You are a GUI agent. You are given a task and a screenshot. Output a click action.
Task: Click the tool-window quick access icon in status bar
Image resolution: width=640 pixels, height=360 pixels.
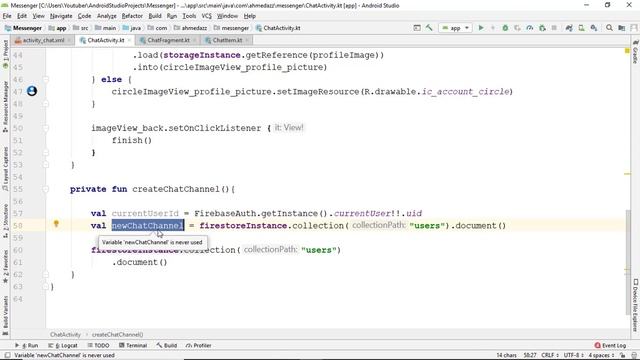[x=7, y=355]
